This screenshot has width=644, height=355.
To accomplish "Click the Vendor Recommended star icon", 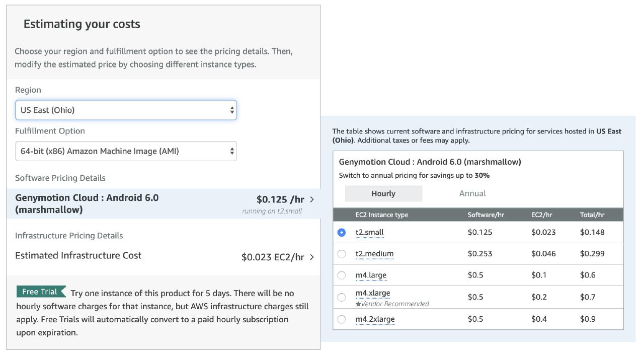I will [x=358, y=304].
